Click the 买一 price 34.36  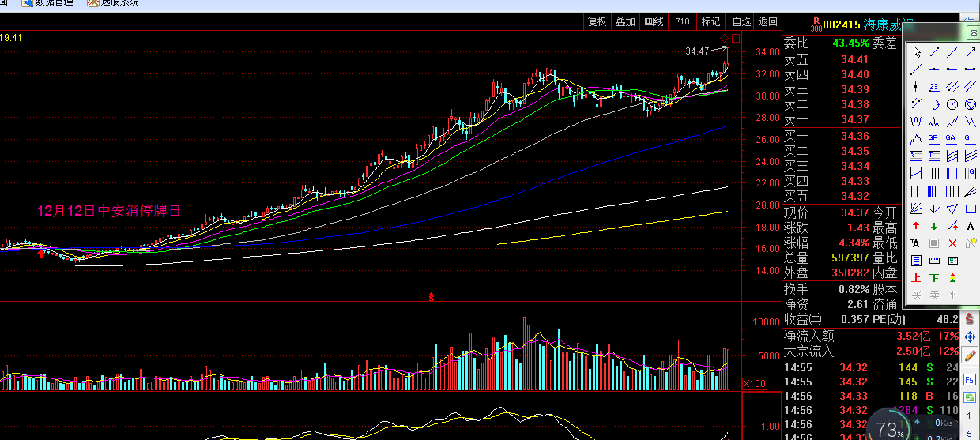click(x=855, y=136)
